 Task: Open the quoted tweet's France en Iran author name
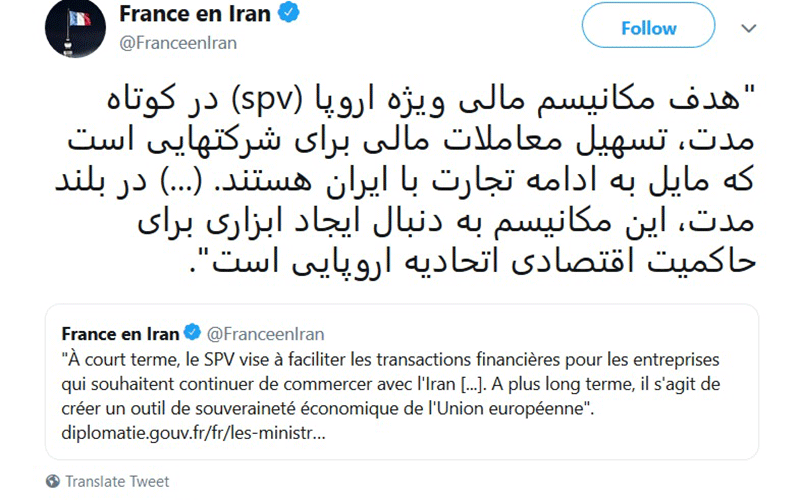[x=120, y=333]
